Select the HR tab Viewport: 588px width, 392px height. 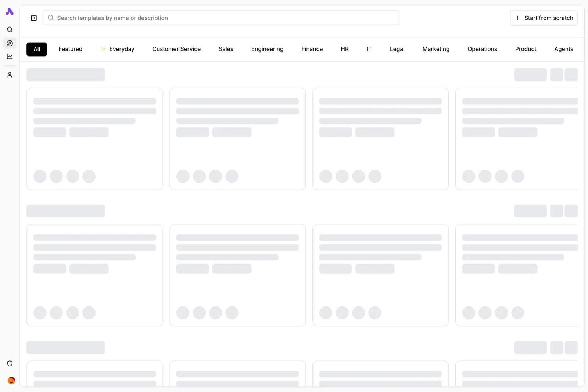click(x=345, y=49)
